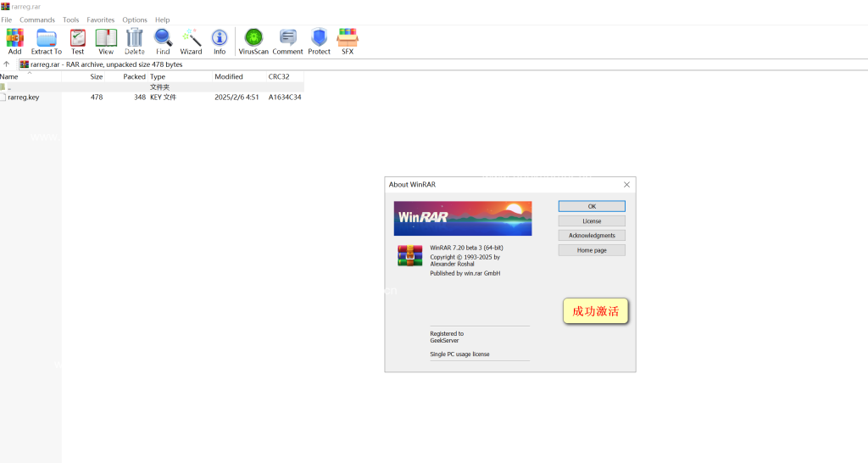Click the Add toolbar icon
This screenshot has height=463, width=868.
click(x=15, y=39)
